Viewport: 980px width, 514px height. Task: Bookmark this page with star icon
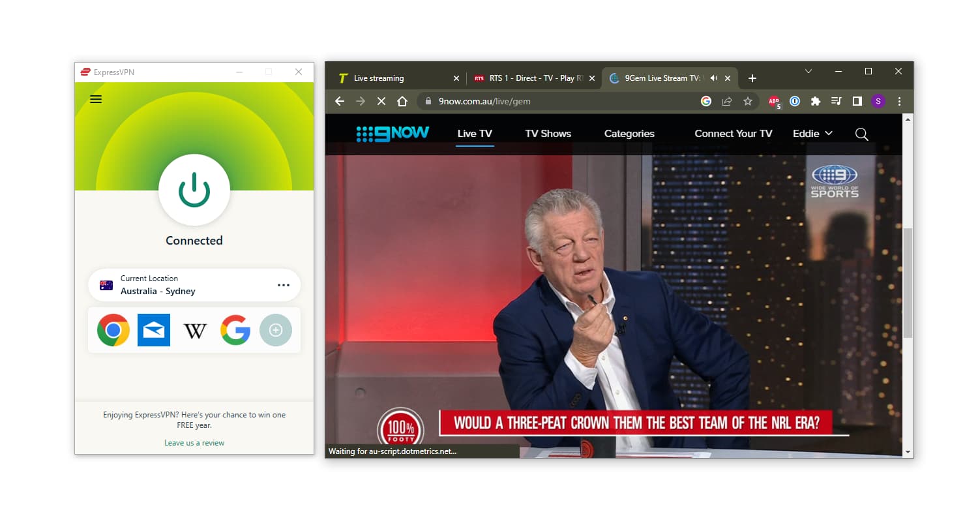(748, 101)
